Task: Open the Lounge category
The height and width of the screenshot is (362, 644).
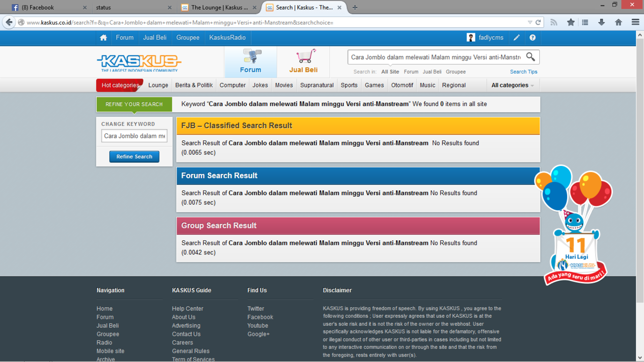Action: [x=158, y=85]
